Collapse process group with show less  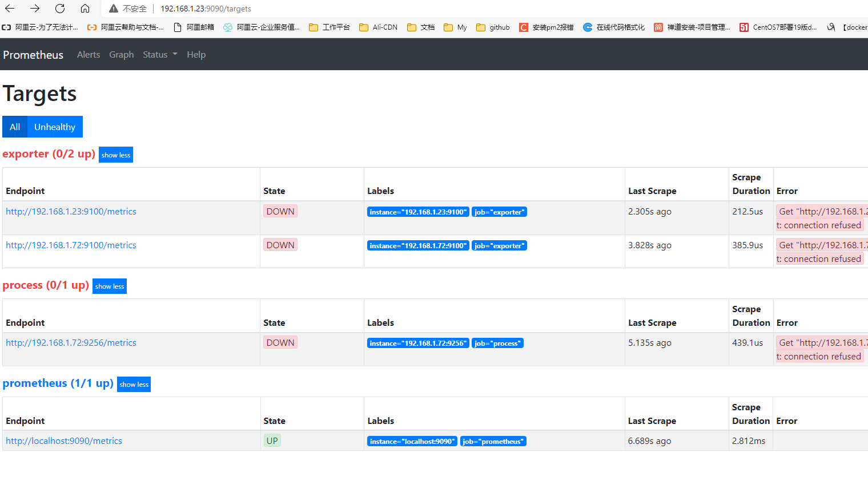[x=110, y=286]
